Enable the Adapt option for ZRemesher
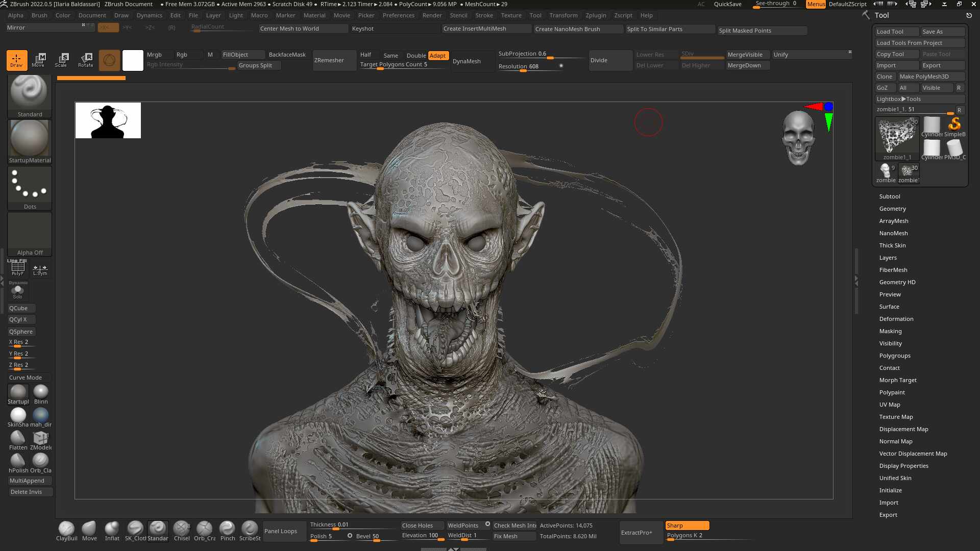 (438, 56)
